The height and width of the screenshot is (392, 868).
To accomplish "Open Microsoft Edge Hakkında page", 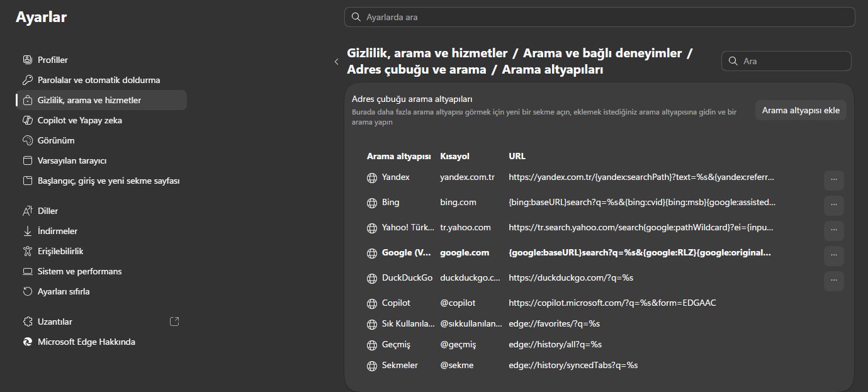I will [x=101, y=342].
